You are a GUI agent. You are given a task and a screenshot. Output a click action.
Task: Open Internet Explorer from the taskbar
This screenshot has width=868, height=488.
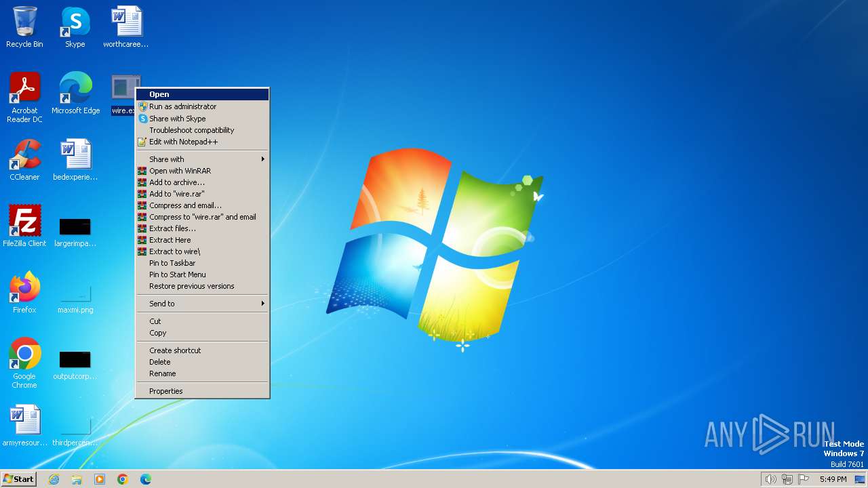[54, 479]
